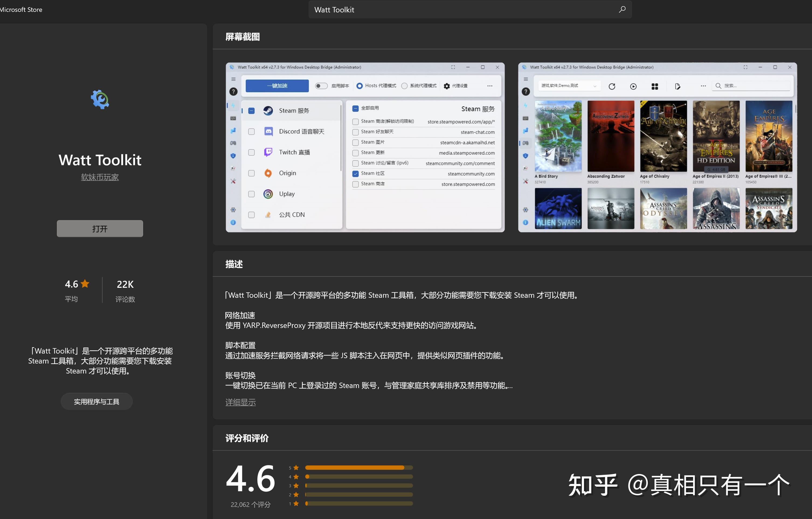The image size is (812, 519).
Task: Toggle the Steam 服务 checkbox
Action: point(251,111)
